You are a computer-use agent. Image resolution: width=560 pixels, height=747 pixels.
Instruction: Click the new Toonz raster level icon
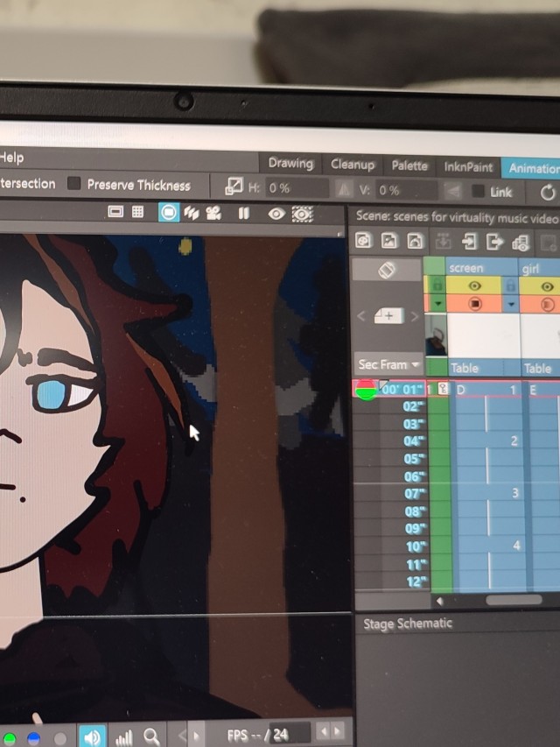(x=363, y=240)
